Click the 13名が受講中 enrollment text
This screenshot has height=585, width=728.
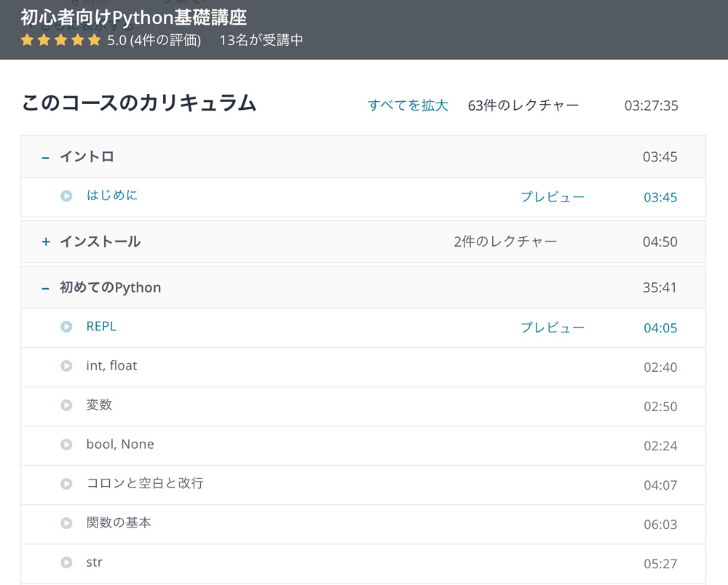pos(261,40)
